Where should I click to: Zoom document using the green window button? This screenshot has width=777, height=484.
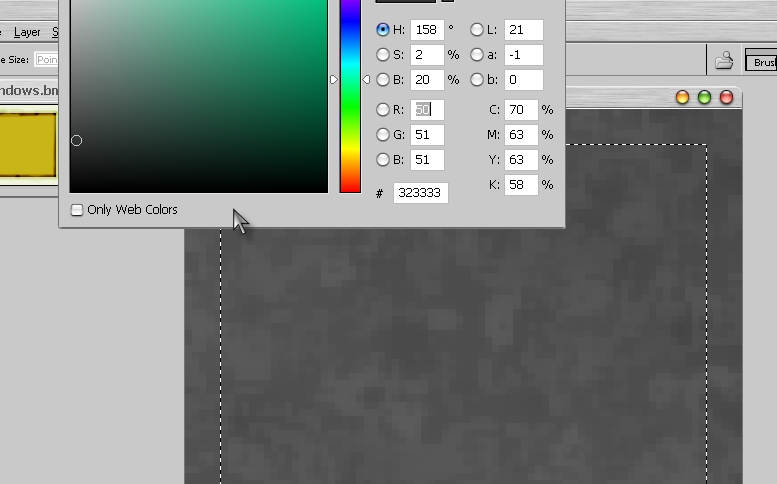(x=704, y=97)
